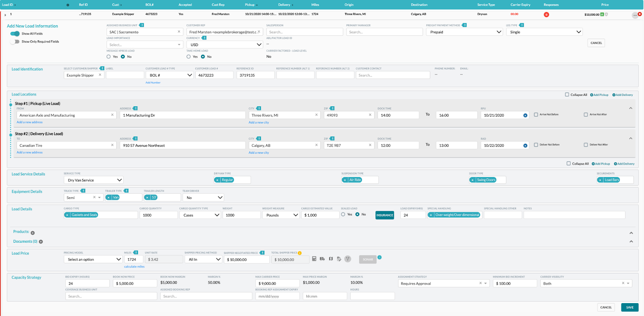
Task: Add a document with Documents plus icon
Action: (41, 242)
